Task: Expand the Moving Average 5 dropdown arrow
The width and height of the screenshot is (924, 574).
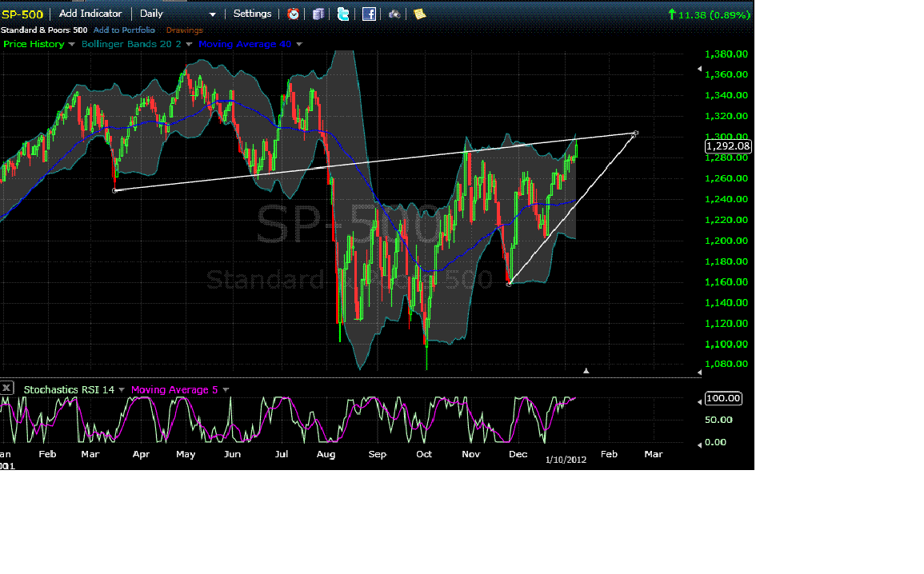Action: [226, 390]
